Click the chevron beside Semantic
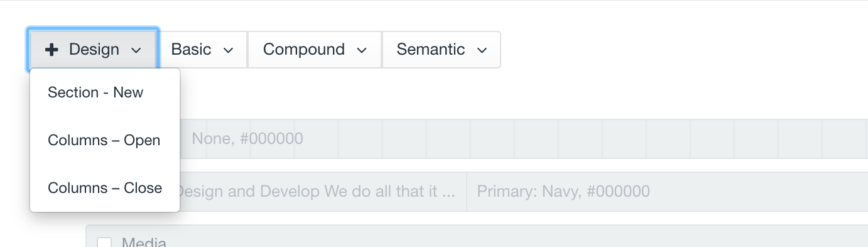 click(482, 50)
